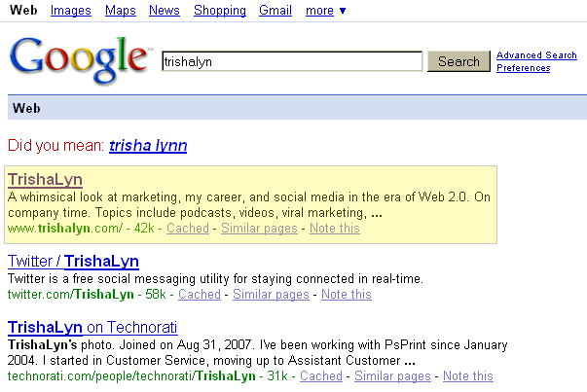587x392 pixels.
Task: Select the Web item in top navigation
Action: coord(23,11)
